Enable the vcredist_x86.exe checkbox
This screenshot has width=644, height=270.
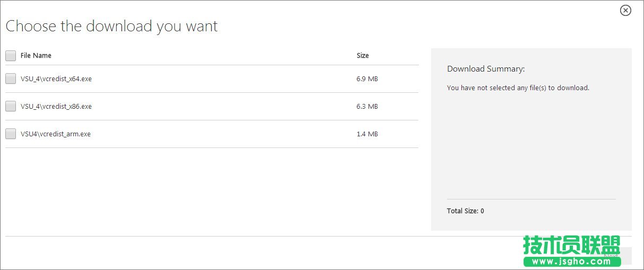click(11, 107)
